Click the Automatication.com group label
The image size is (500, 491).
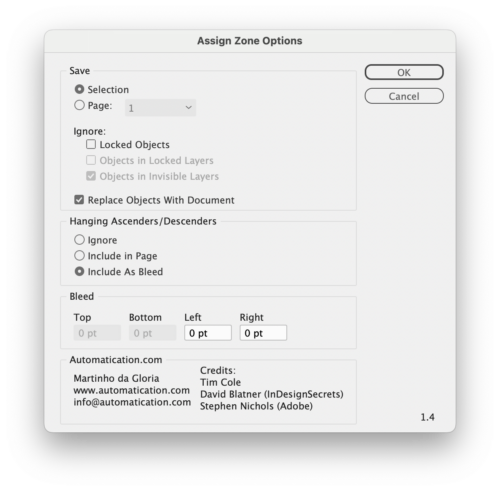point(116,360)
